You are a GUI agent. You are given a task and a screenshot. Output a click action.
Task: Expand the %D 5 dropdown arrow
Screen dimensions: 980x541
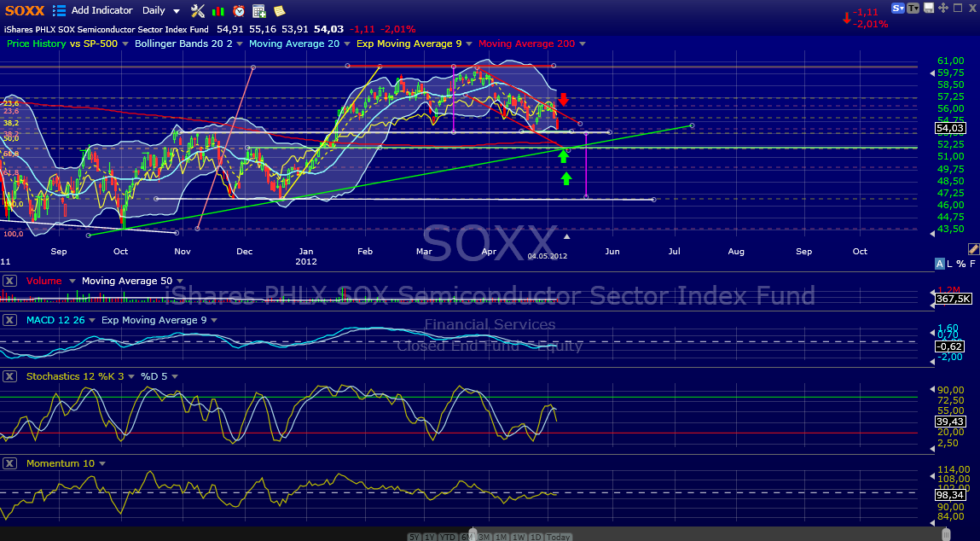[174, 377]
